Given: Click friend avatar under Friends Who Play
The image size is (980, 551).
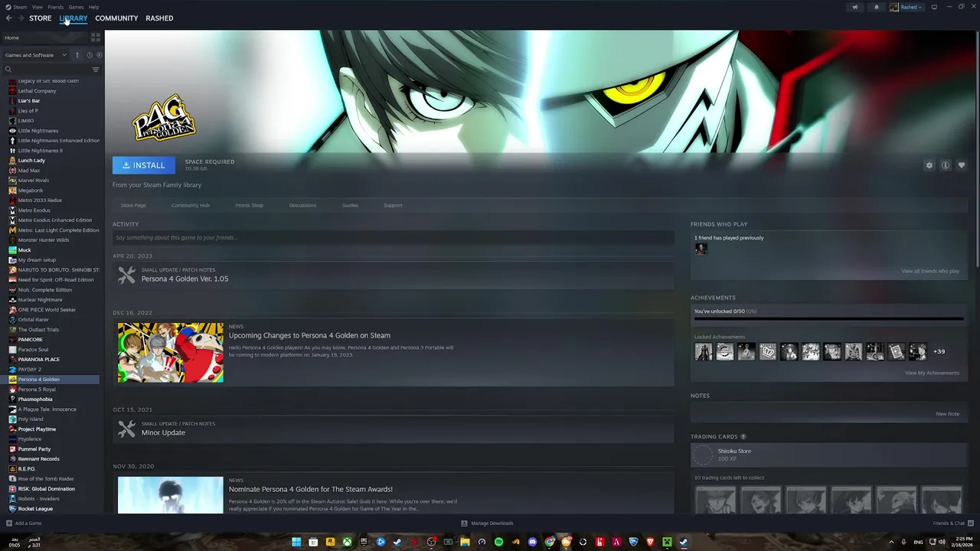Looking at the screenshot, I should [x=701, y=249].
